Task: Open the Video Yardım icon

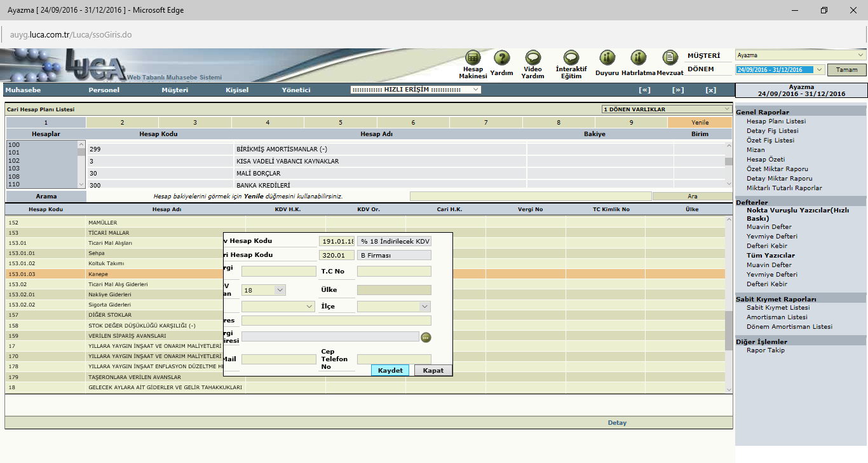Action: 532,58
